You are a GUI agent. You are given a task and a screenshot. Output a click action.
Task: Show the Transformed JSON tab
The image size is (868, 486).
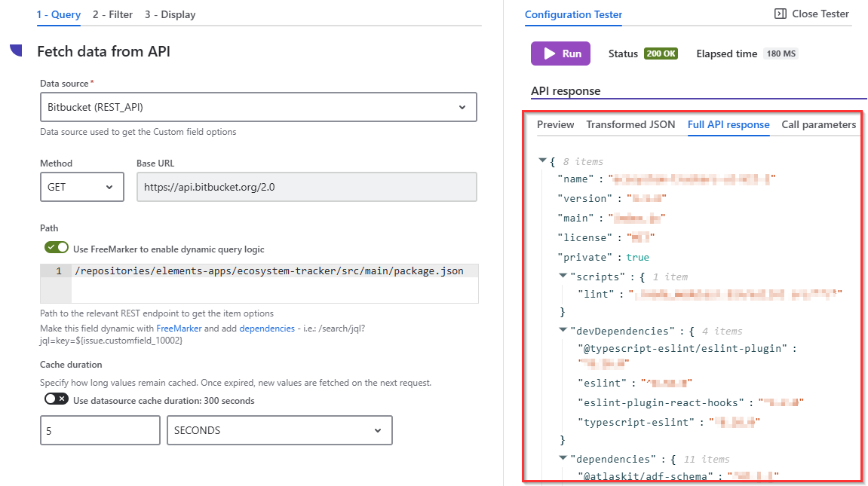630,124
